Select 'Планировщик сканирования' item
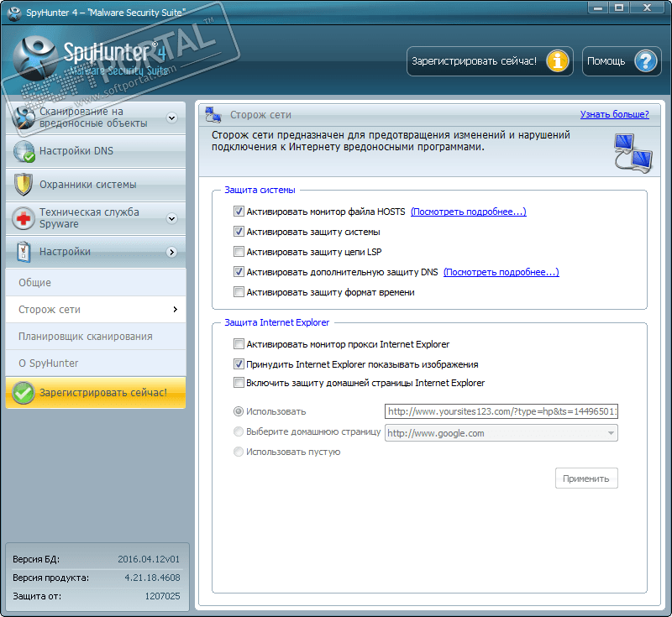 tap(96, 337)
